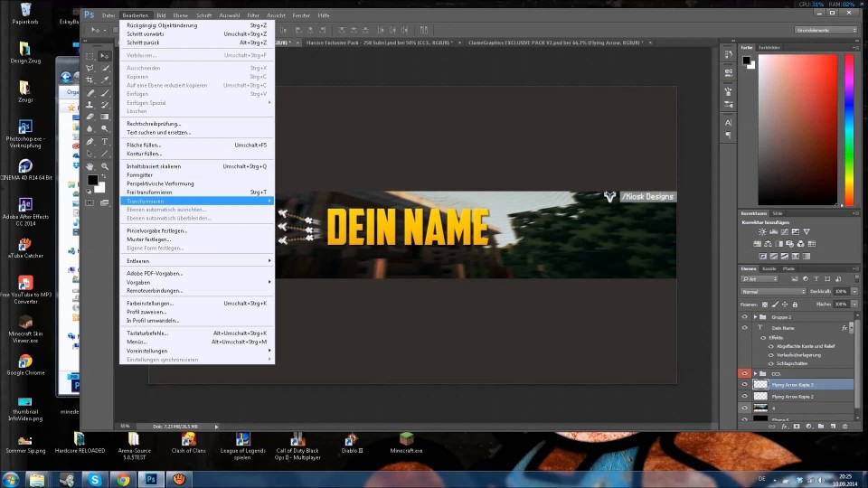The width and height of the screenshot is (868, 488).
Task: Open the Datei menu
Action: [x=108, y=15]
